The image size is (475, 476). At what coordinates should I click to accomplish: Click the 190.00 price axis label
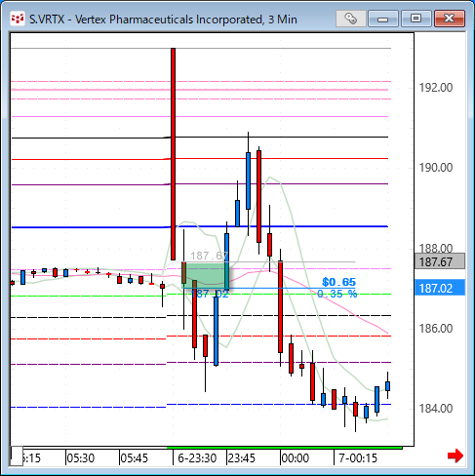(436, 168)
